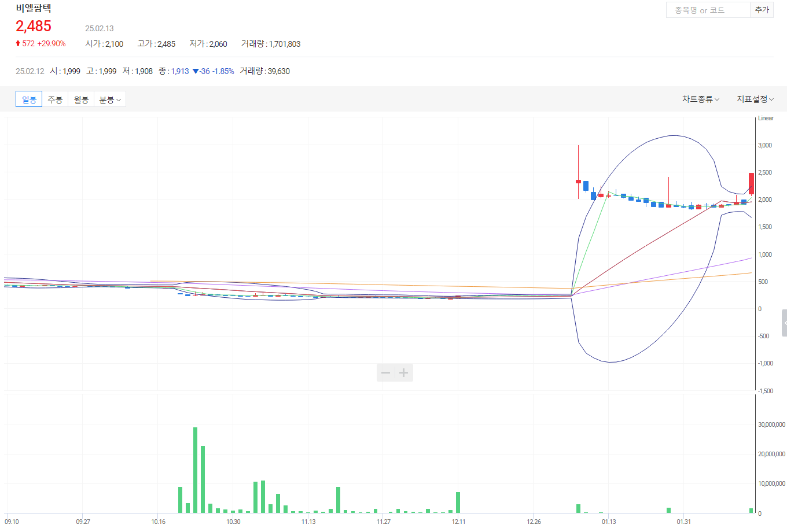Switch to the 주봉 weekly chart tab
787x532 pixels.
click(55, 99)
